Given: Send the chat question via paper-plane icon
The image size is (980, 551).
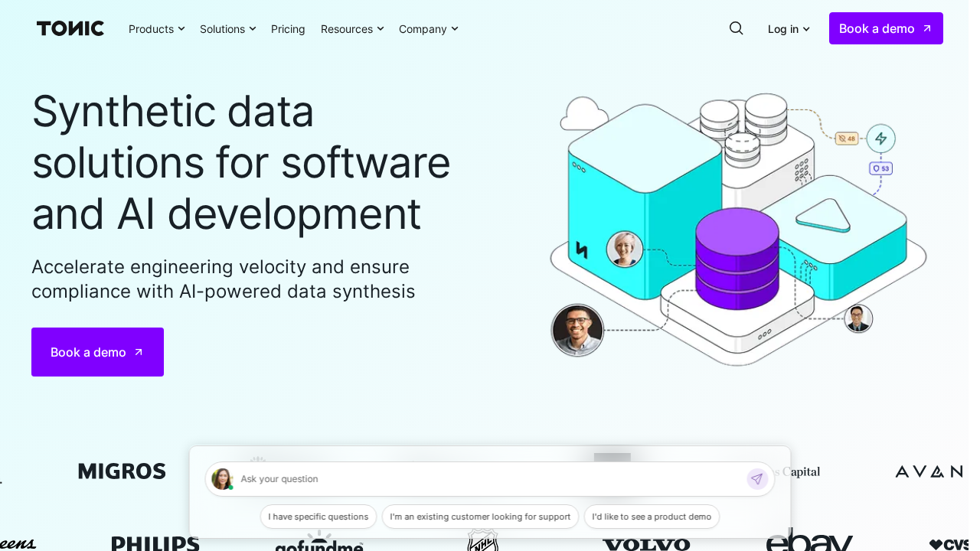Looking at the screenshot, I should 756,479.
